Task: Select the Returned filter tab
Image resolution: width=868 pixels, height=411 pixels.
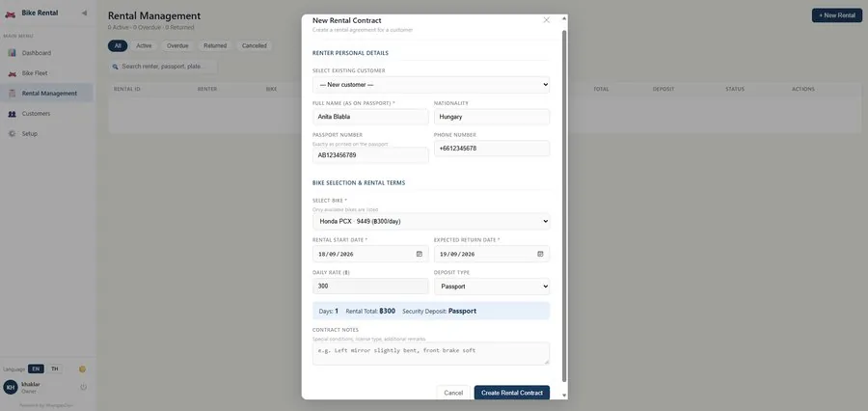Action: click(x=215, y=46)
